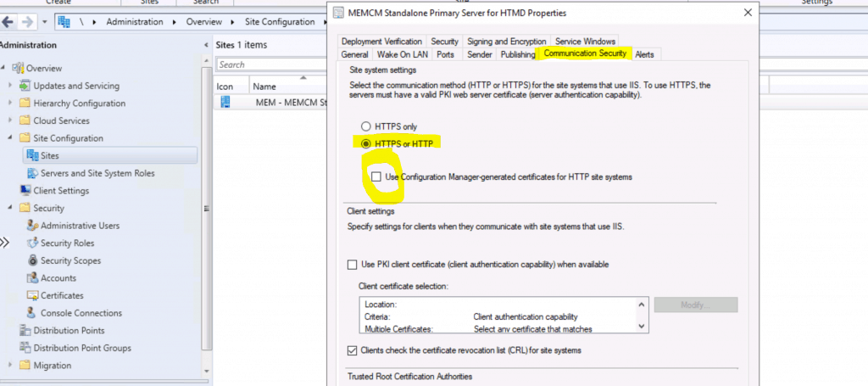
Task: Click Administration in the breadcrumb path
Action: pos(135,22)
